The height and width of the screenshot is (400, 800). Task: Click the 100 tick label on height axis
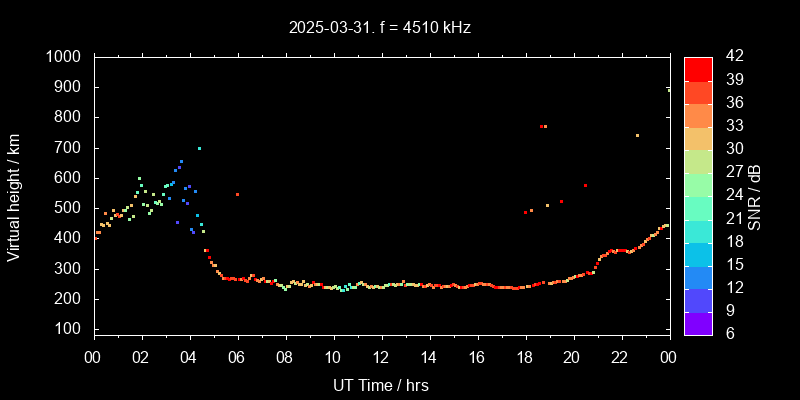70,329
